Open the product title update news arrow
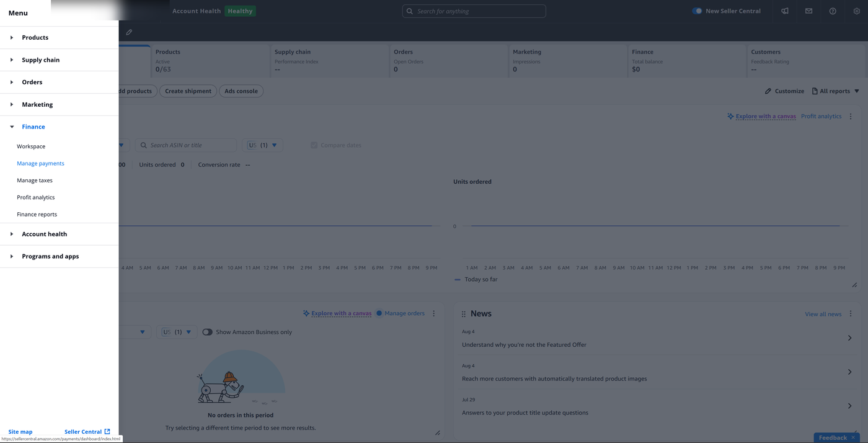This screenshot has width=868, height=443. coord(849,406)
